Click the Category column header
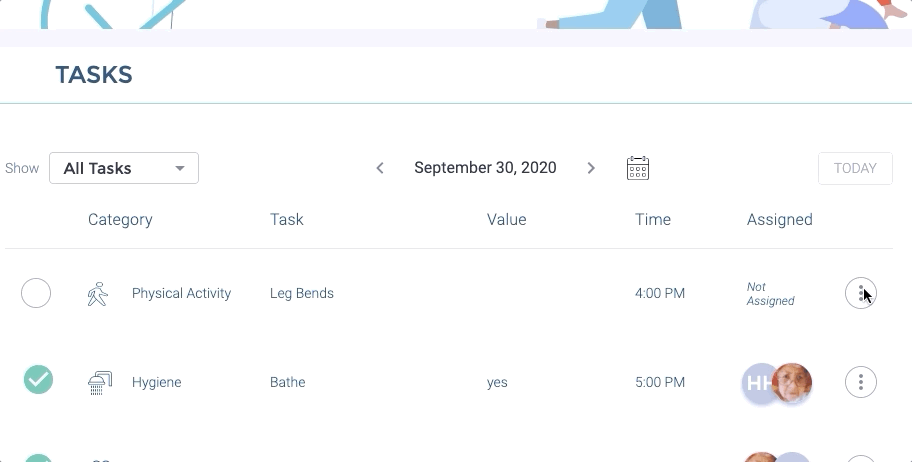This screenshot has width=912, height=462. click(x=120, y=220)
